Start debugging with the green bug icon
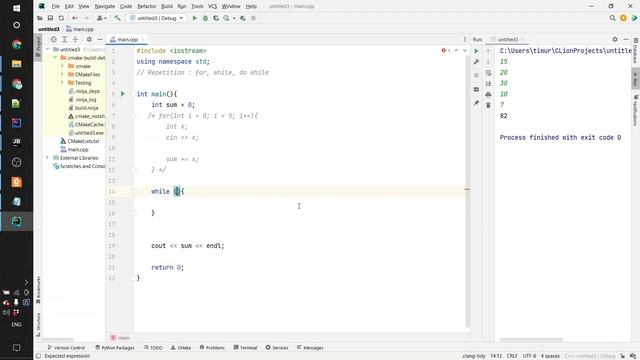This screenshot has height=360, width=640. pyautogui.click(x=205, y=18)
